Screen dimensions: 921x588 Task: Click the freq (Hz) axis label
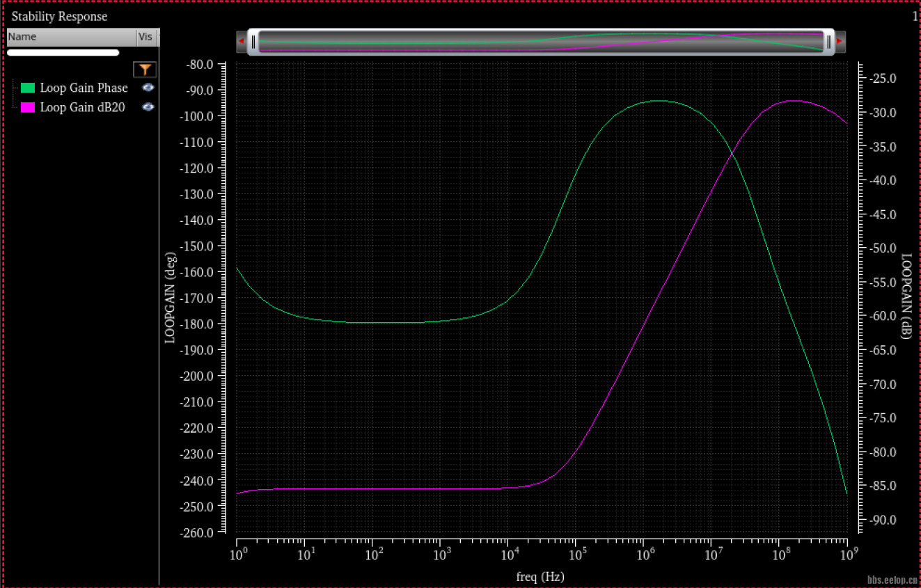click(x=540, y=576)
